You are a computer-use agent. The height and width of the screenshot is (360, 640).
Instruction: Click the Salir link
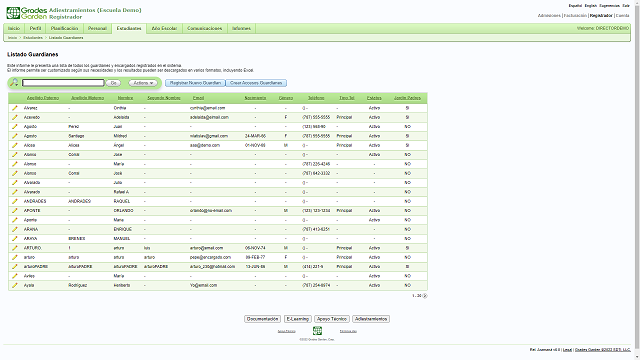626,6
